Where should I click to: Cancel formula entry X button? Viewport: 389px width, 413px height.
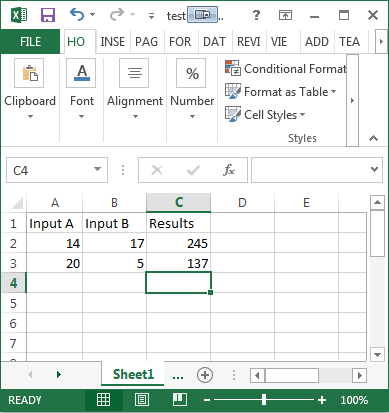[157, 170]
